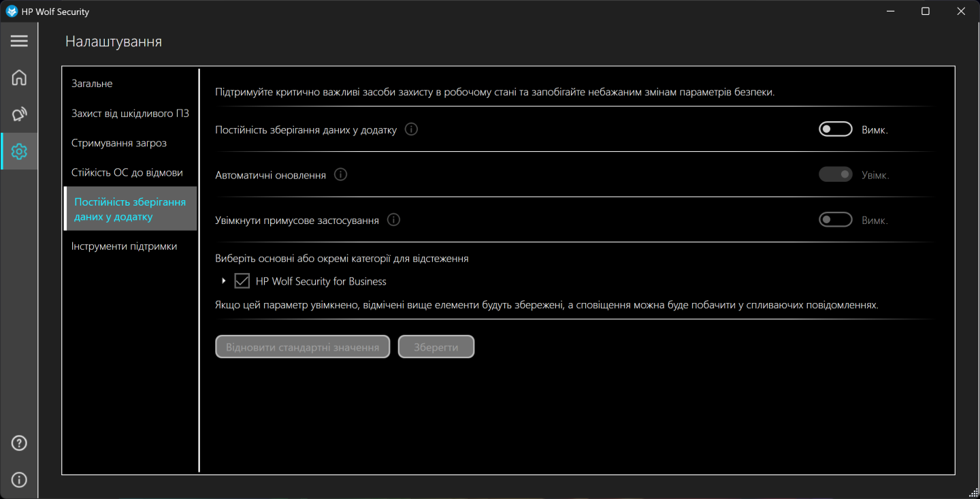This screenshot has height=499, width=980.
Task: Uncheck HP Wolf Security for Business checkbox
Action: tap(242, 281)
